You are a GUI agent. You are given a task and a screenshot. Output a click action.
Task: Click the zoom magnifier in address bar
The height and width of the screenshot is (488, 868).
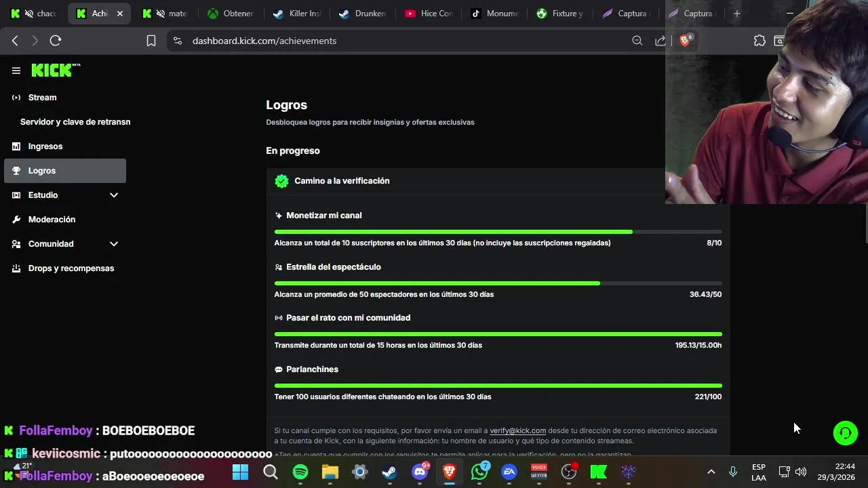point(637,41)
